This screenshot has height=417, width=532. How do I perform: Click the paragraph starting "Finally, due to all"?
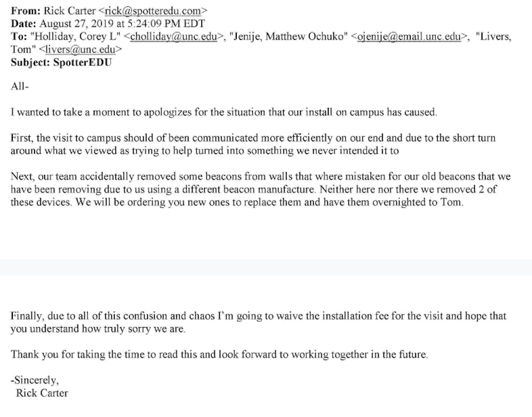pyautogui.click(x=258, y=322)
